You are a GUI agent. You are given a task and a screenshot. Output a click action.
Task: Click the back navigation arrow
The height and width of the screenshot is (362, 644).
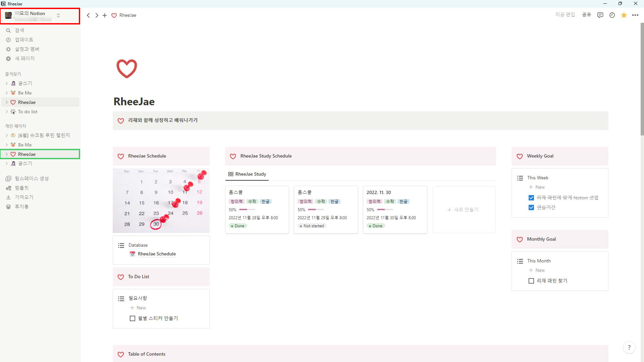pyautogui.click(x=88, y=15)
